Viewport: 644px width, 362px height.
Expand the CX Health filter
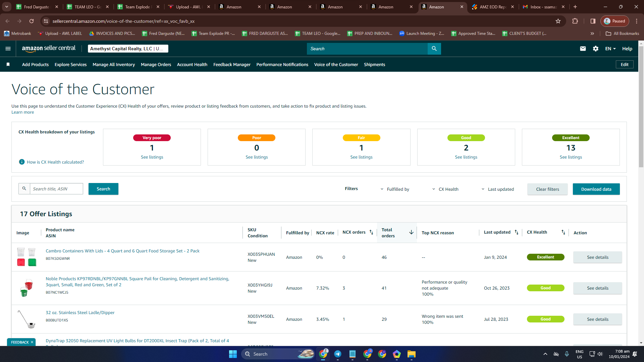pyautogui.click(x=445, y=189)
